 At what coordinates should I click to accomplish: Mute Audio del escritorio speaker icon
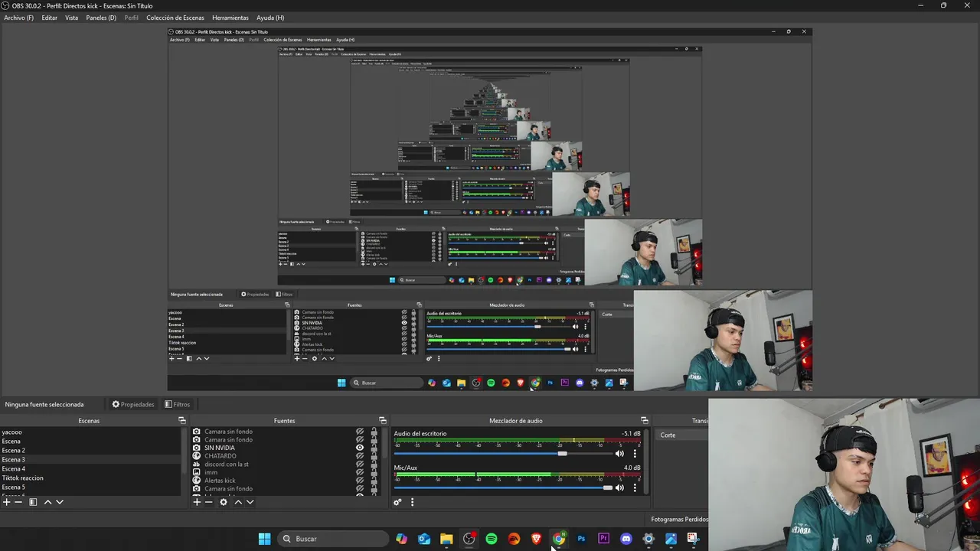(619, 453)
